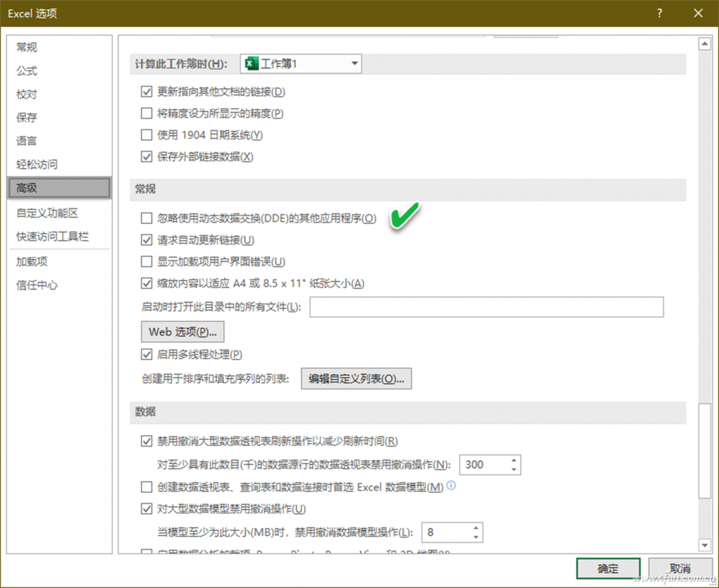This screenshot has width=719, height=588.
Task: Disable 请求自动更新链接
Action: click(147, 240)
